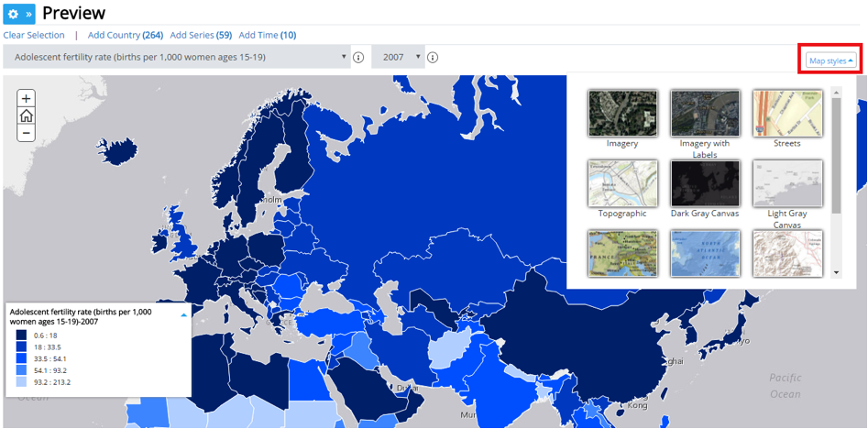Click Add Time (10) link

point(268,35)
